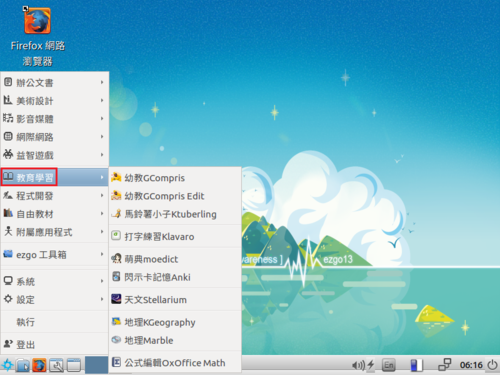Click the clock showing 06:16

click(x=471, y=365)
